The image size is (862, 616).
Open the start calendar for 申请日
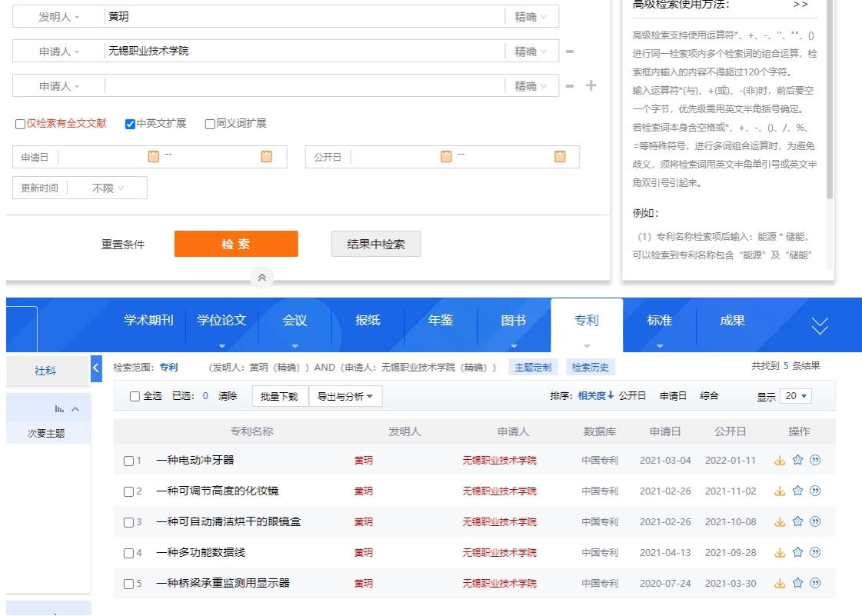tap(154, 157)
